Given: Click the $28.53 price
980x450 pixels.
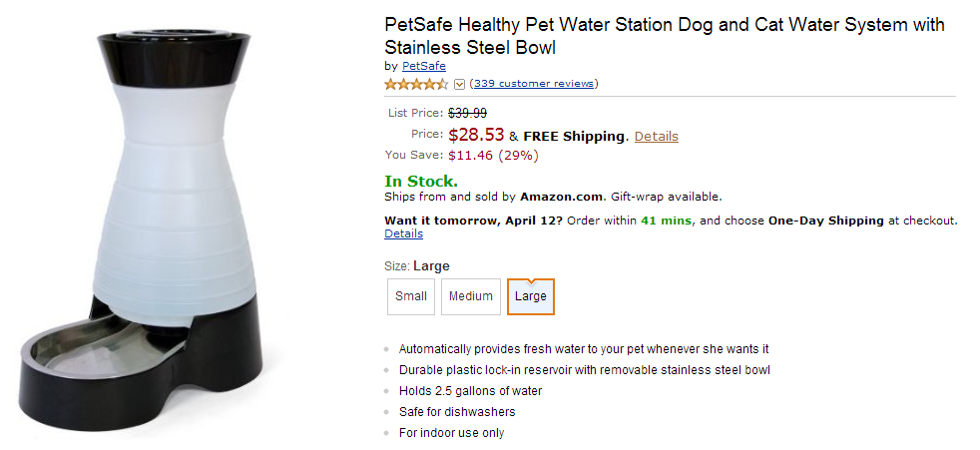Looking at the screenshot, I should pos(476,135).
